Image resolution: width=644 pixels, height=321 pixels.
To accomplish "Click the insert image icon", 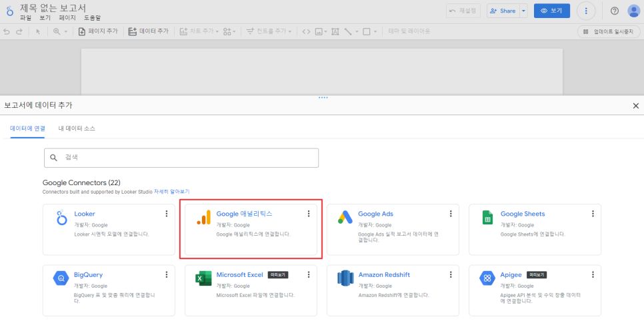I will (318, 31).
